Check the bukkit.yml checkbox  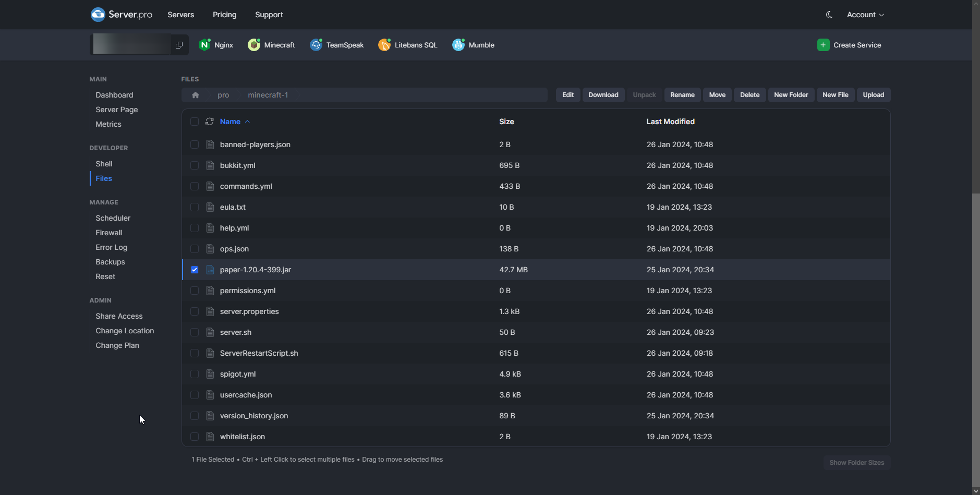[195, 165]
